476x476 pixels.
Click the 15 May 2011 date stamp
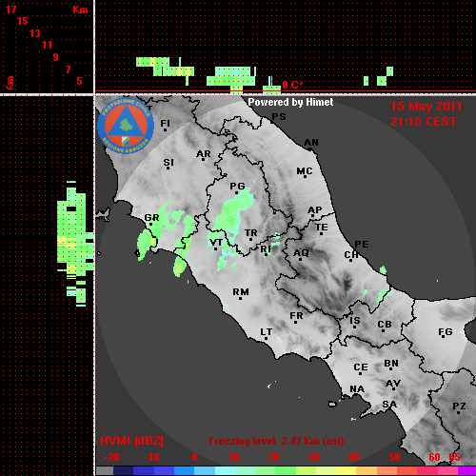[x=426, y=107]
